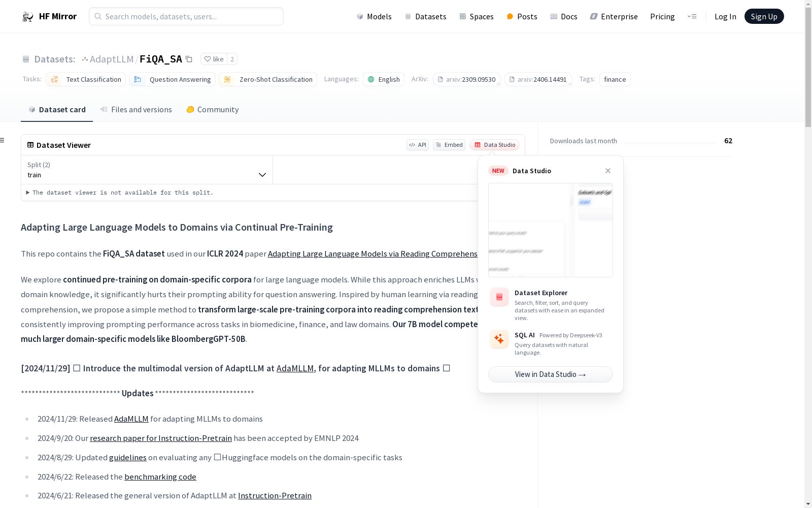
Task: Click the API button
Action: [x=418, y=145]
